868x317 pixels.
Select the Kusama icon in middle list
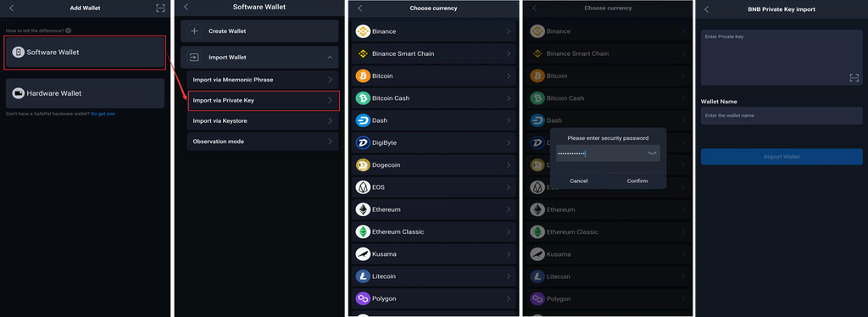(x=363, y=254)
